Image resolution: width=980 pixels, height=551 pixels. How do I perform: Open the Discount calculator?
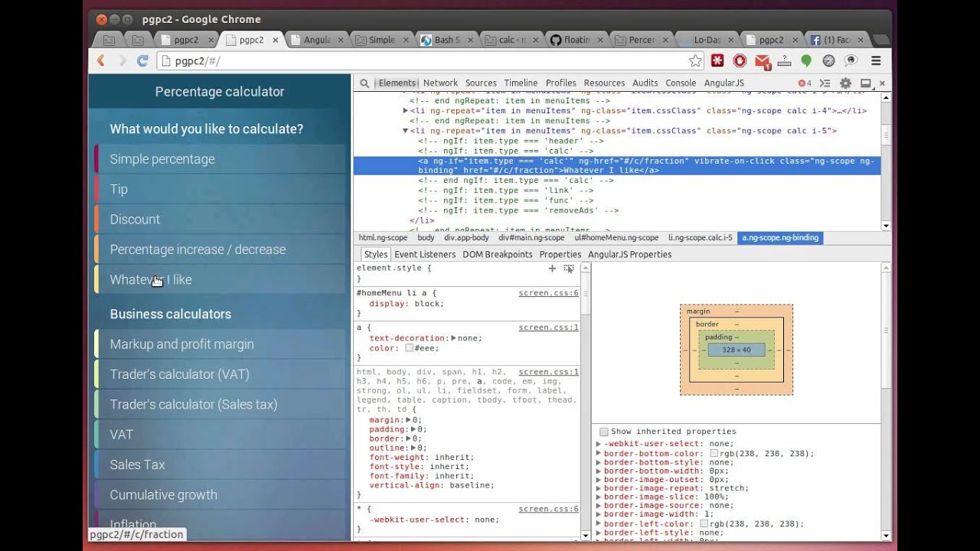(220, 220)
